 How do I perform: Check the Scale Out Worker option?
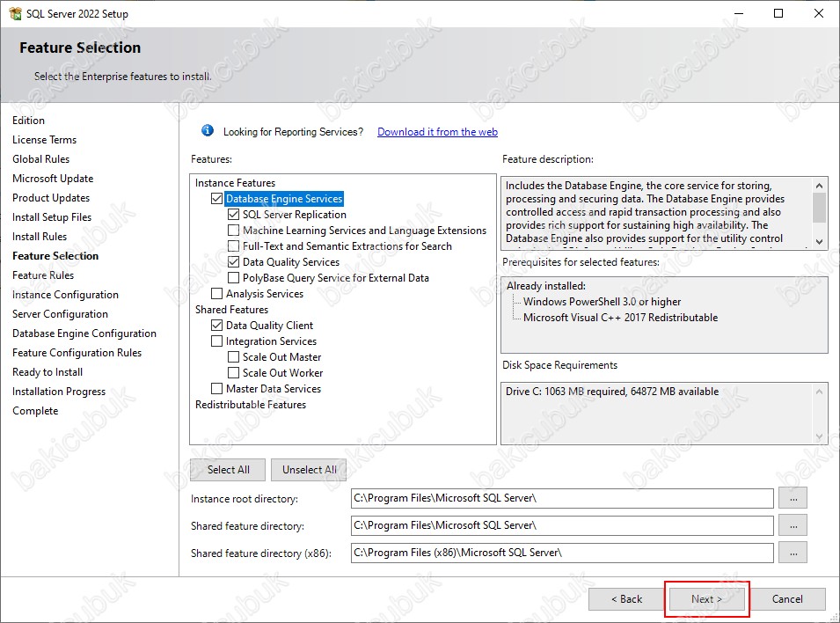234,372
